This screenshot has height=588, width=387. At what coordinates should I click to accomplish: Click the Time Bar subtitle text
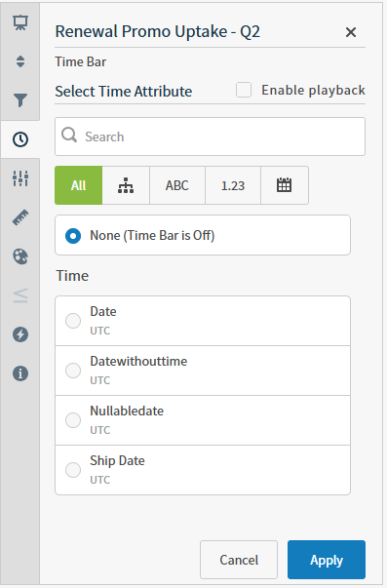coord(81,61)
